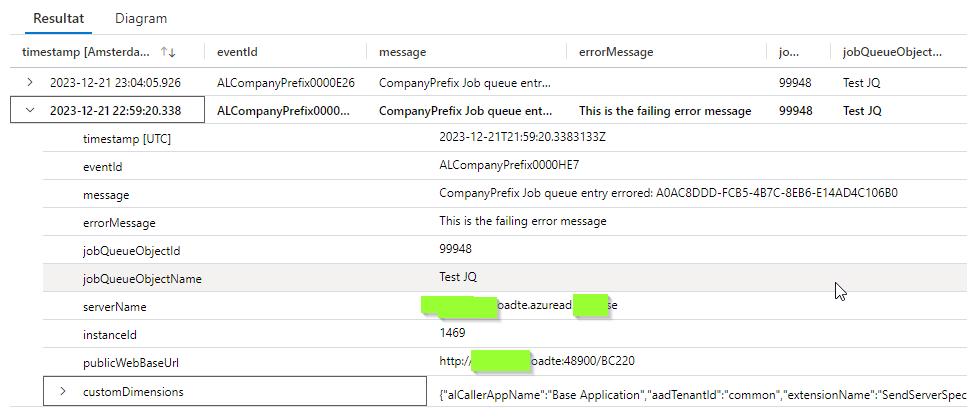Viewport: 967px width, 415px height.
Task: Expand the 23:04:05.926 result row
Action: [30, 82]
